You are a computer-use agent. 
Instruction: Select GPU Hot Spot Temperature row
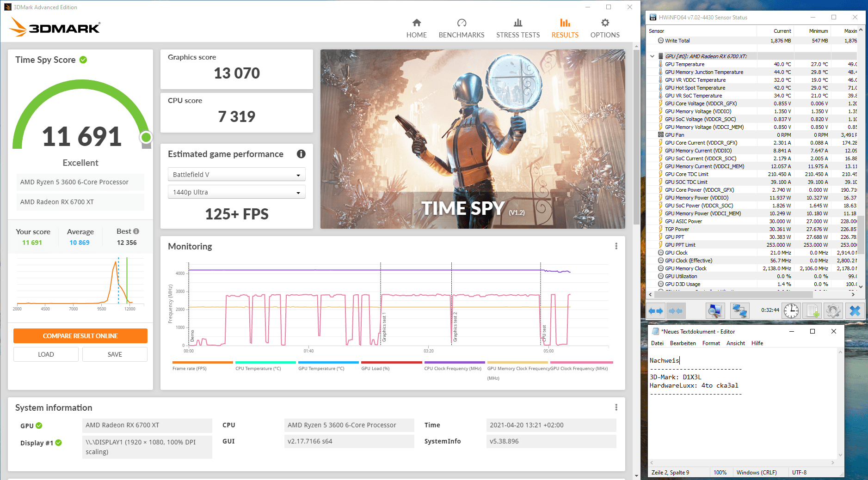click(752, 88)
